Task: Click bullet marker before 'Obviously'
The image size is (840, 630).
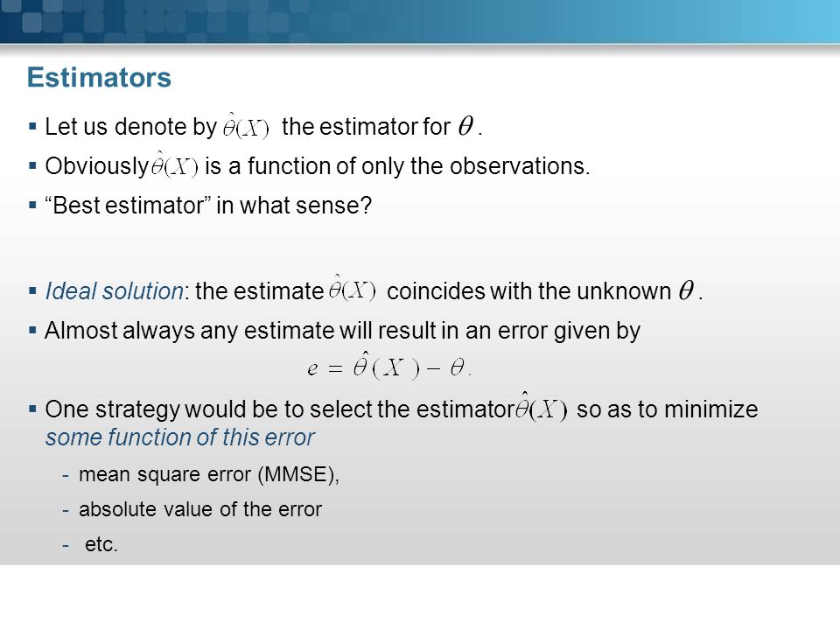Action: coord(32,166)
